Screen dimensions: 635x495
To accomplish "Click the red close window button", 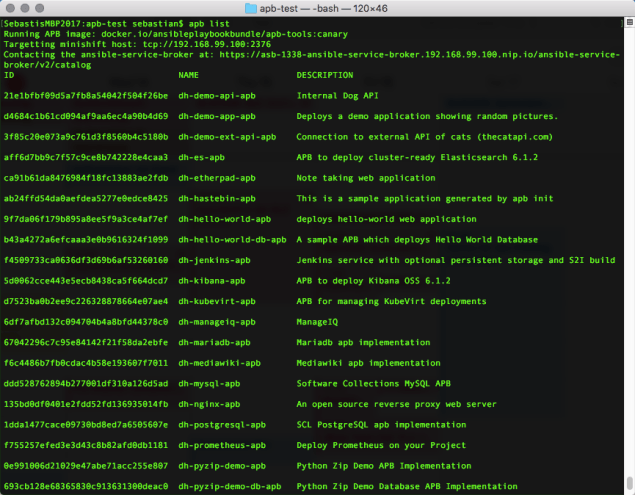I will tap(11, 8).
